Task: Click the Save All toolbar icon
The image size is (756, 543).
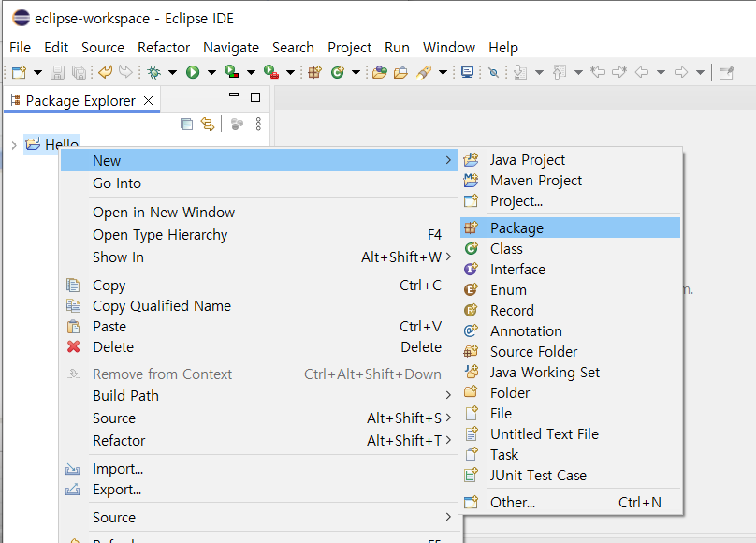Action: pyautogui.click(x=79, y=72)
